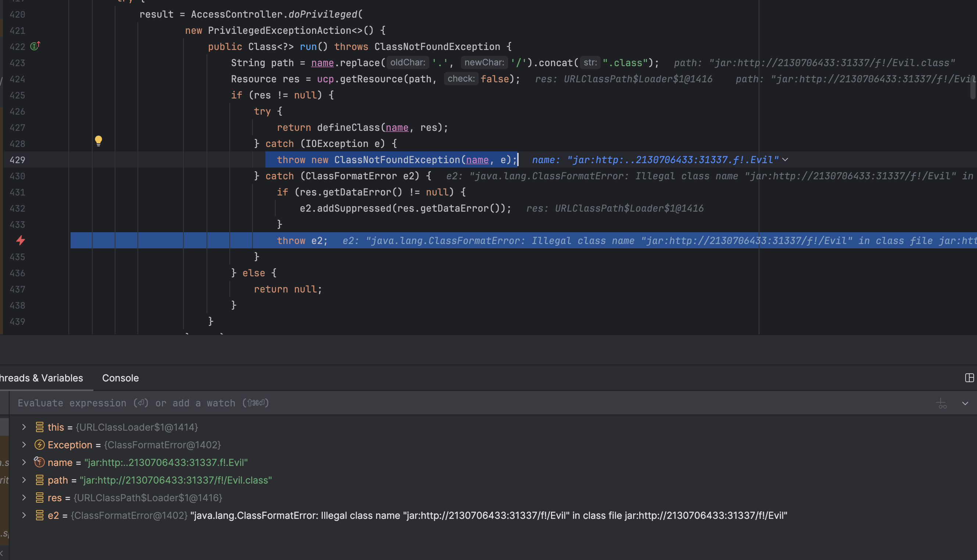Click 'ClassFormatError' in catch clause line 430
Image resolution: width=977 pixels, height=560 pixels.
coord(351,176)
